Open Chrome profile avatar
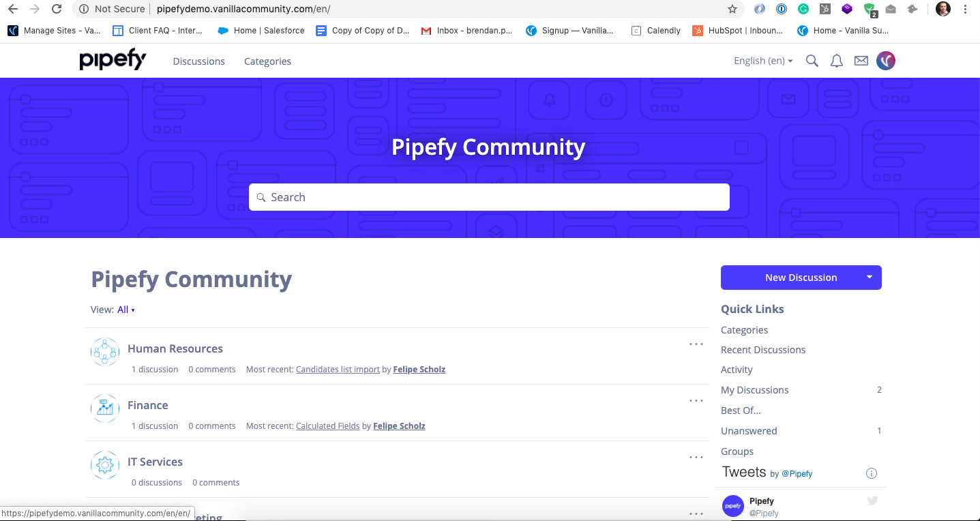Image resolution: width=980 pixels, height=521 pixels. [x=943, y=9]
